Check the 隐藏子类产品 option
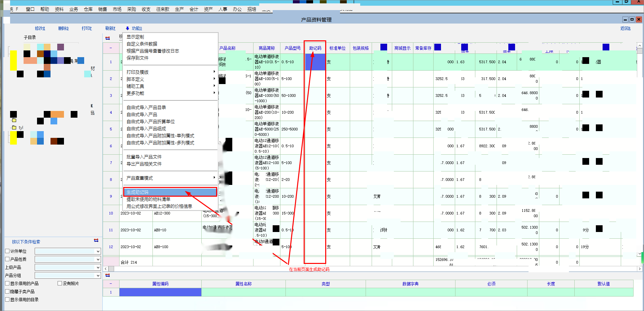644x311 pixels. [x=7, y=291]
